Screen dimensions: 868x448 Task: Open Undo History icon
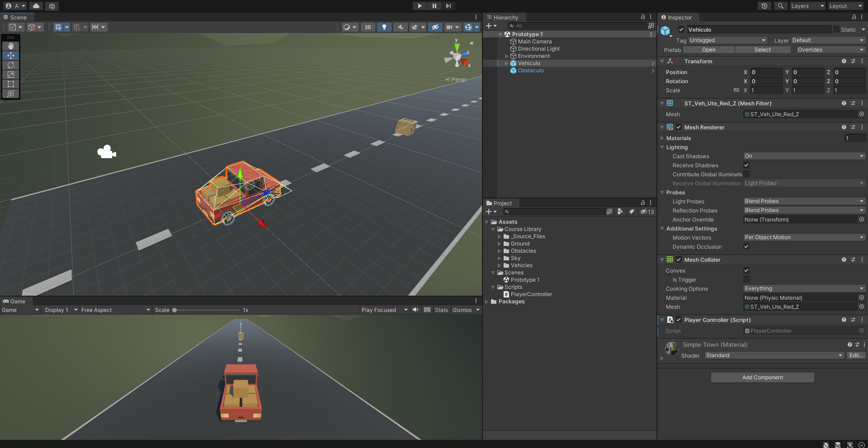(764, 6)
